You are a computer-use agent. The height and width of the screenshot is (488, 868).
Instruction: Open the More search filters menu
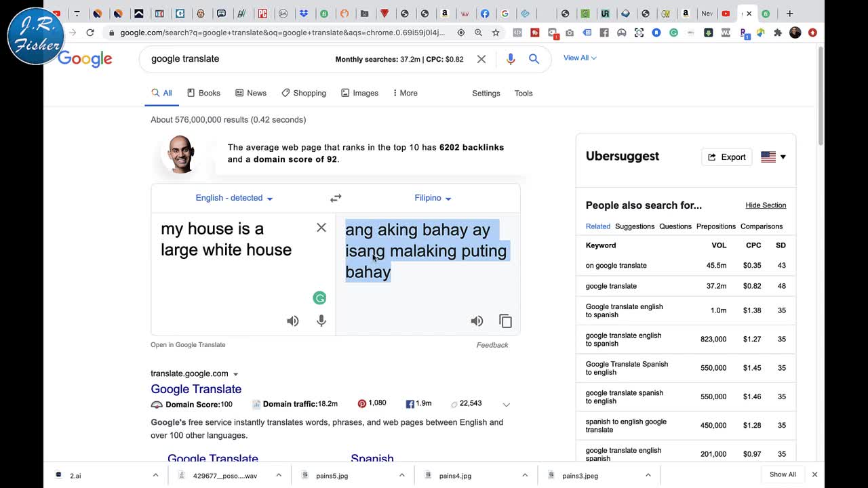pos(405,93)
